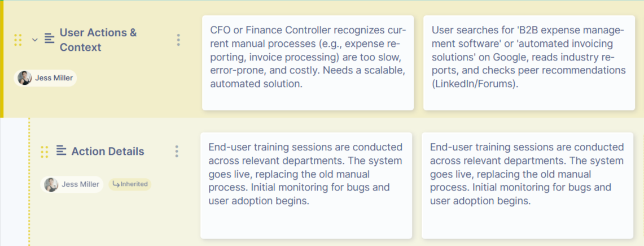The image size is (644, 246).
Task: Click the Inherited badge
Action: click(x=130, y=184)
